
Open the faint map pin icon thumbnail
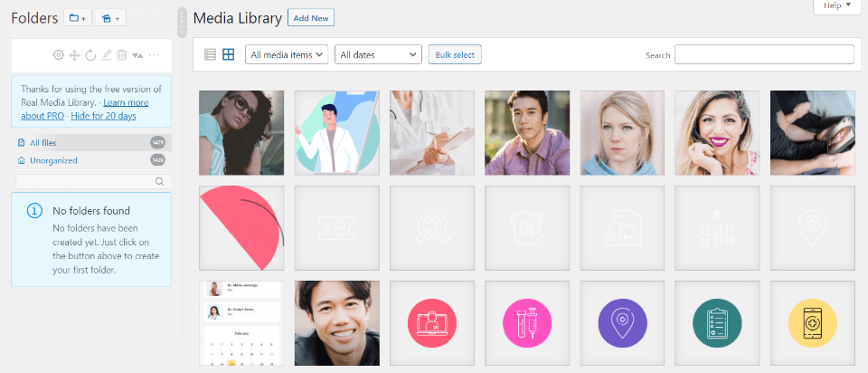click(813, 228)
